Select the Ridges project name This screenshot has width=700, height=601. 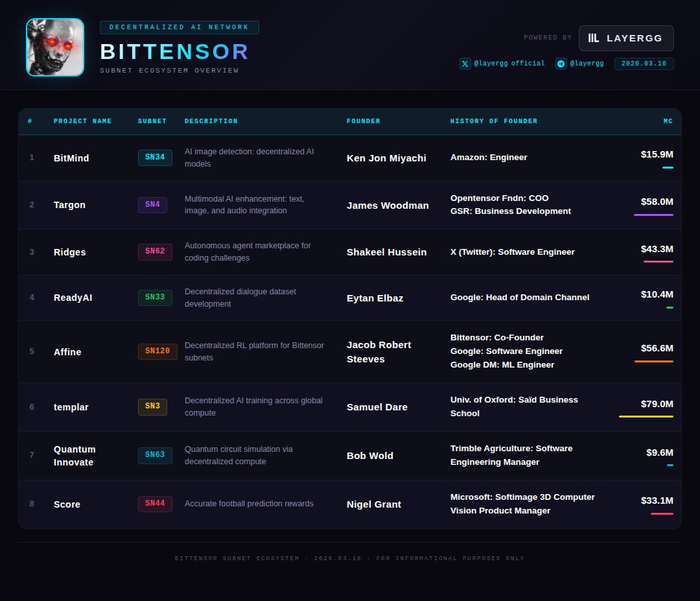pyautogui.click(x=69, y=252)
